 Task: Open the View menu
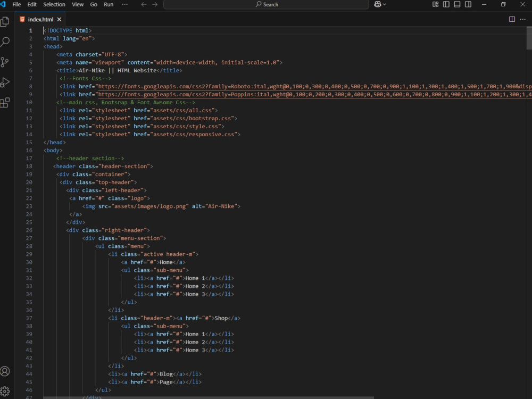point(78,4)
